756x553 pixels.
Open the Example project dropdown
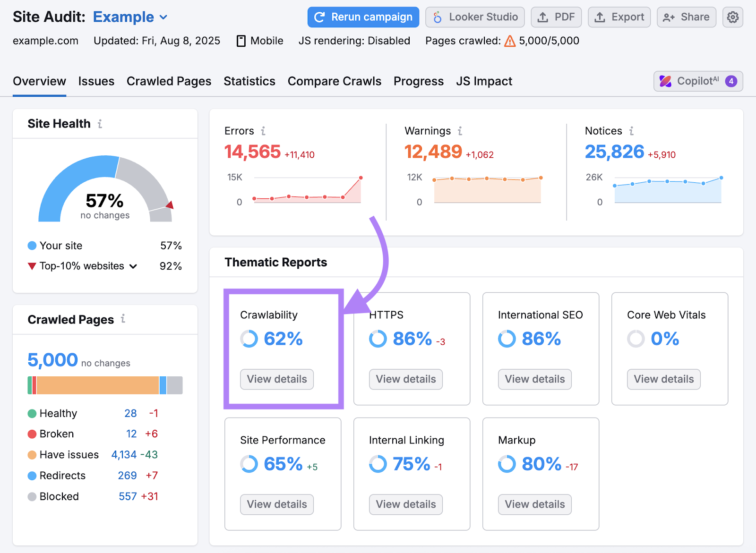(x=130, y=17)
